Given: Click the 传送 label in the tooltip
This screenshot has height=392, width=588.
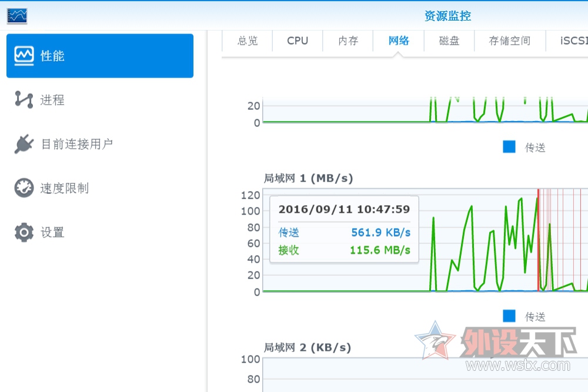Looking at the screenshot, I should click(x=288, y=232).
